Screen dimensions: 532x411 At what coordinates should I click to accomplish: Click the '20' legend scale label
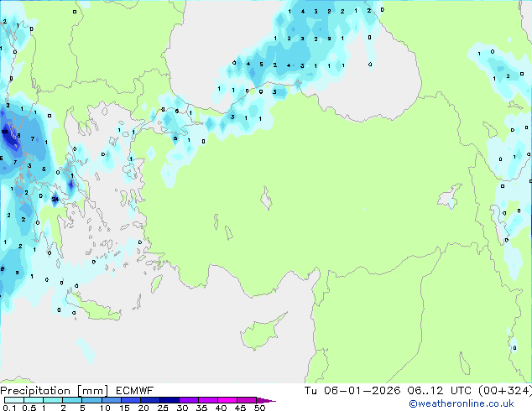143,408
